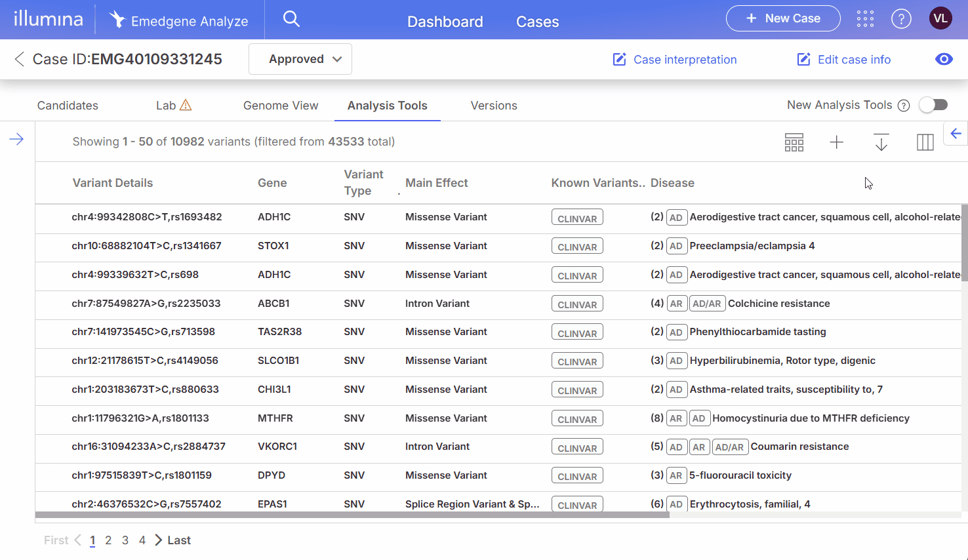Expand the left panel with right arrow
The image size is (968, 560).
[x=16, y=139]
